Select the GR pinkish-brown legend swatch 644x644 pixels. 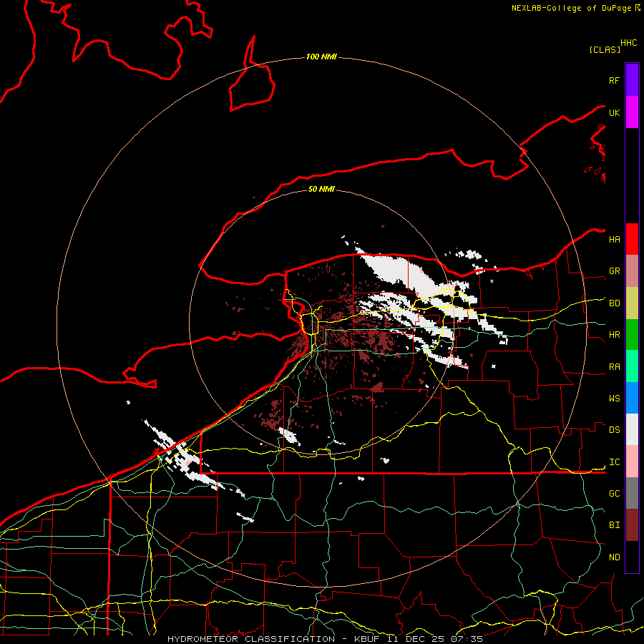(x=632, y=271)
